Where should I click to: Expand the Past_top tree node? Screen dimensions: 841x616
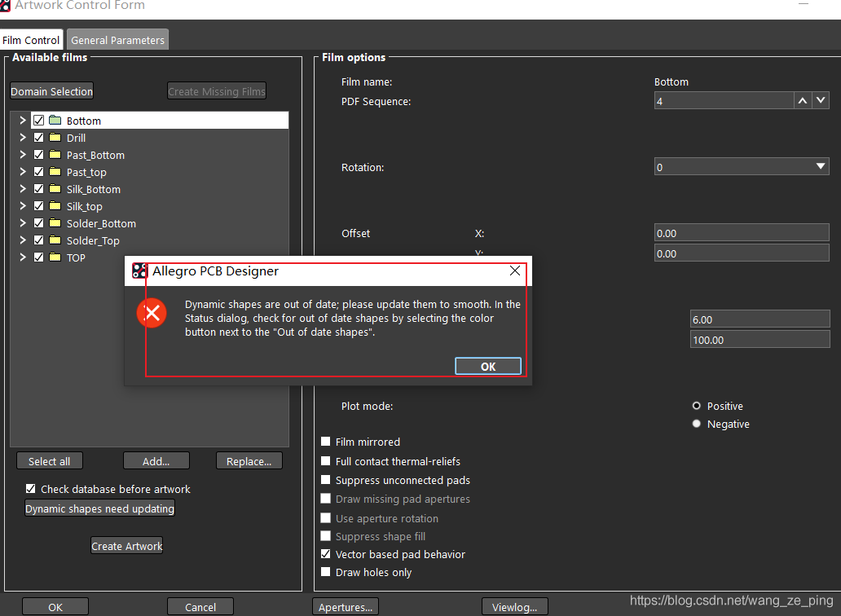pos(23,172)
